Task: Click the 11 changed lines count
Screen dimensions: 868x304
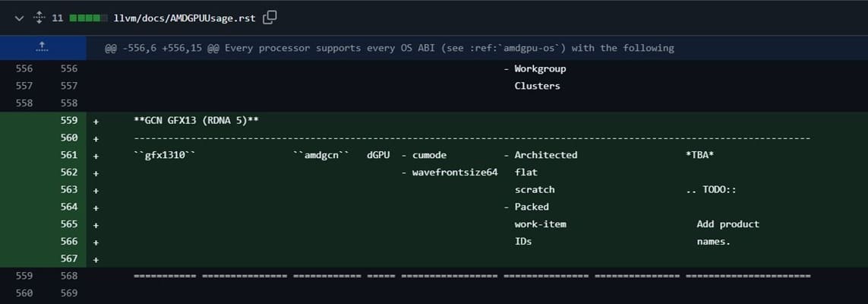Action: (x=57, y=17)
